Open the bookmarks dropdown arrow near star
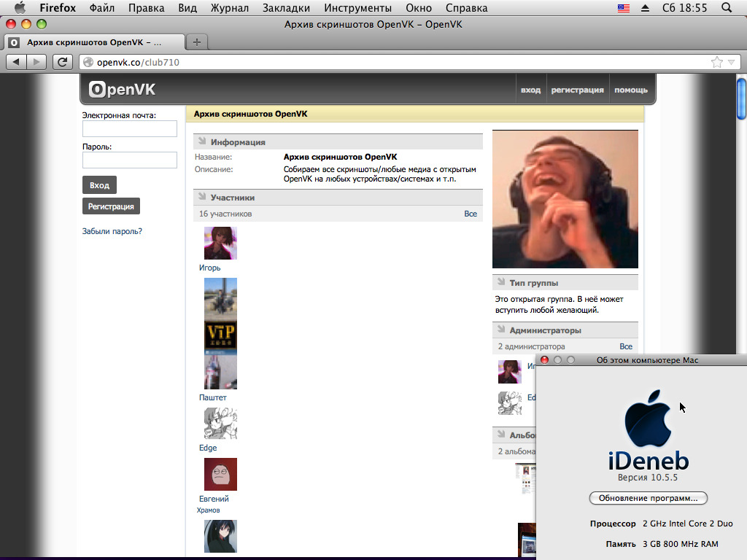The width and height of the screenshot is (747, 560). point(731,63)
